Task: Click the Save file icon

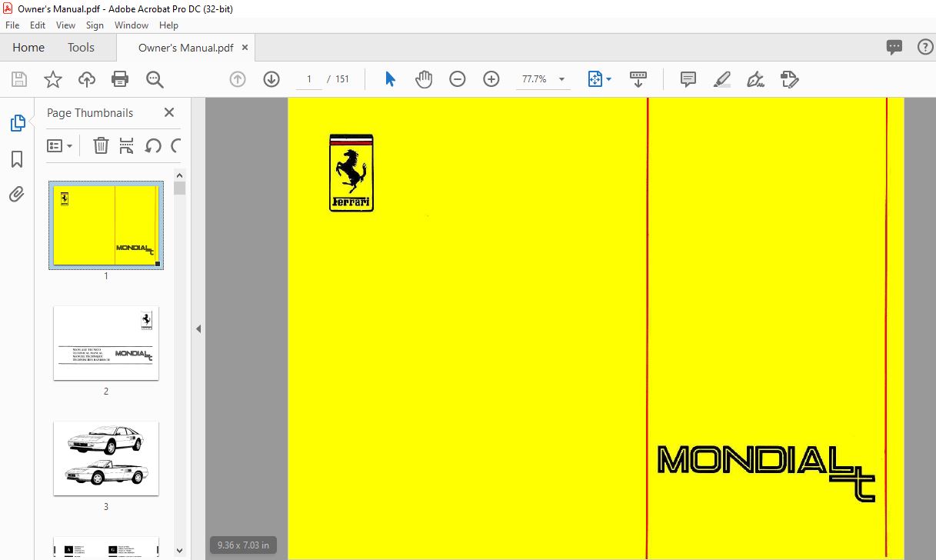Action: coord(19,79)
